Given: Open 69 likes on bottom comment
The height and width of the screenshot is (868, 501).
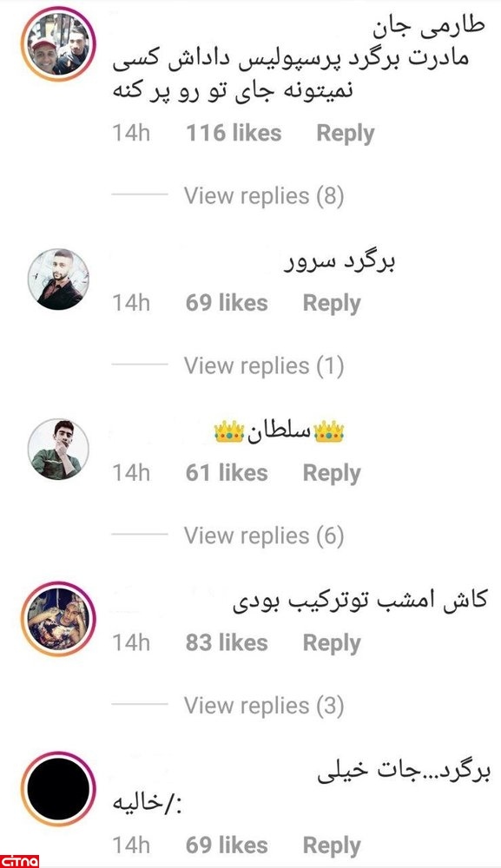Looking at the screenshot, I should click(227, 845).
